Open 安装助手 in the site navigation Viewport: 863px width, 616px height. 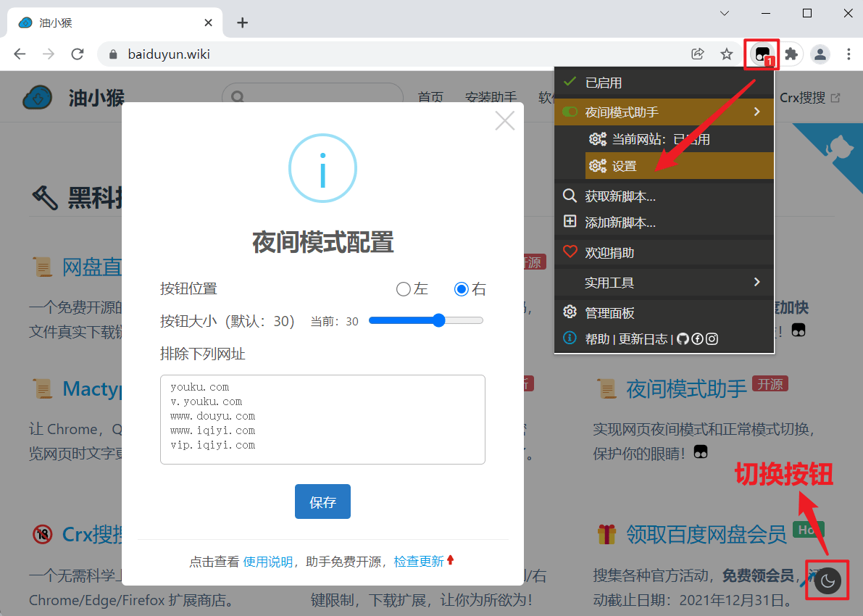coord(491,98)
